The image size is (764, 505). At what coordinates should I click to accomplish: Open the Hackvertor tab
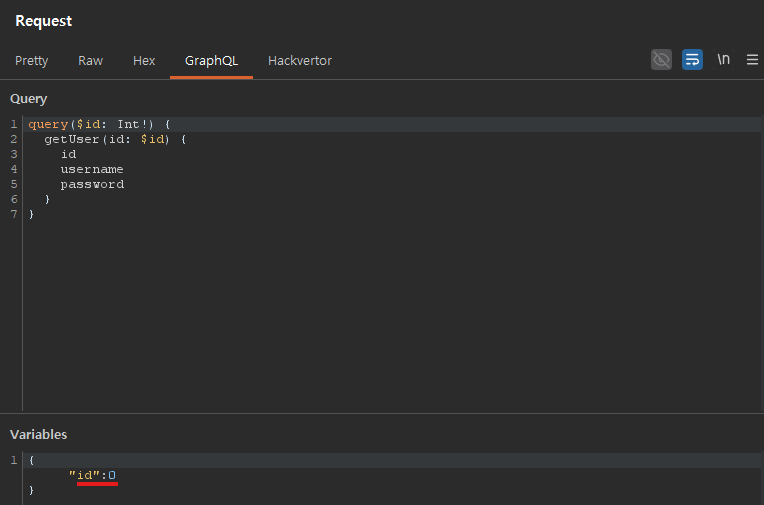pos(300,61)
